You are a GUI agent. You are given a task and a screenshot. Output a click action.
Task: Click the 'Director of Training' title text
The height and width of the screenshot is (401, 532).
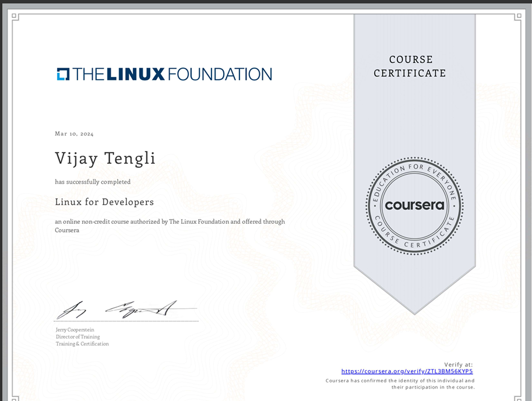click(77, 337)
